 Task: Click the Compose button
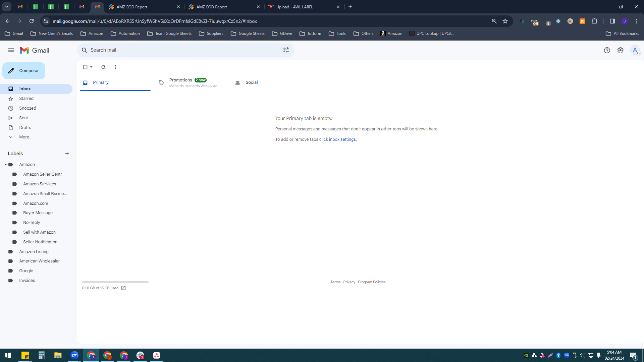point(24,71)
